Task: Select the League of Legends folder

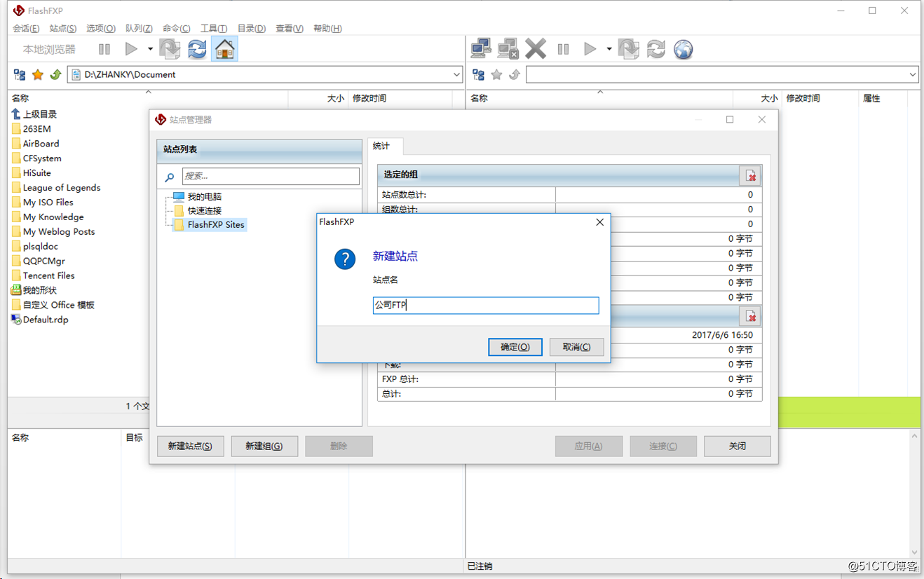Action: coord(55,187)
